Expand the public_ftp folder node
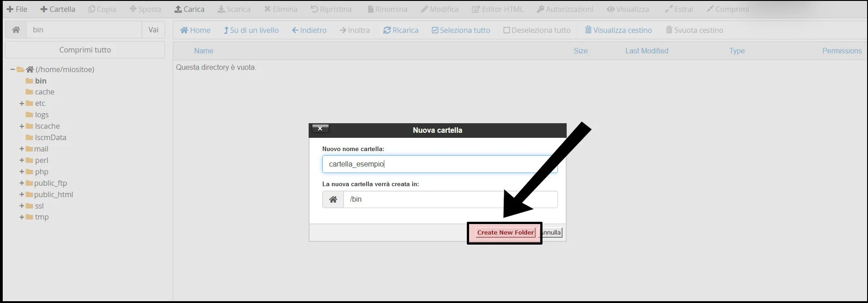The width and height of the screenshot is (868, 303). pyautogui.click(x=22, y=183)
